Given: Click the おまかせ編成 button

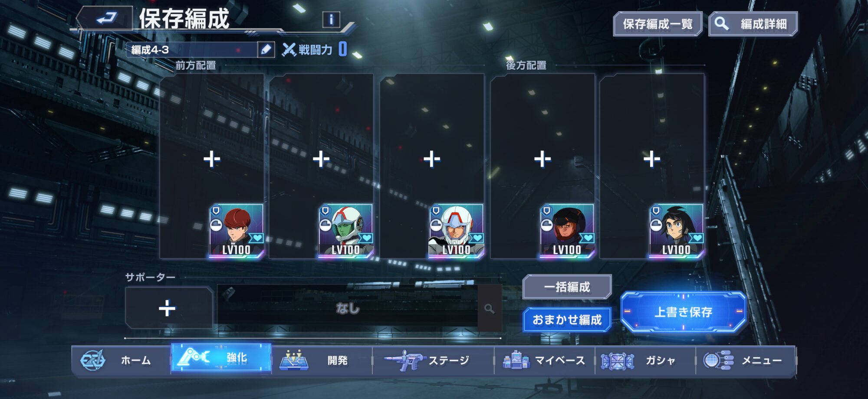Looking at the screenshot, I should point(567,320).
